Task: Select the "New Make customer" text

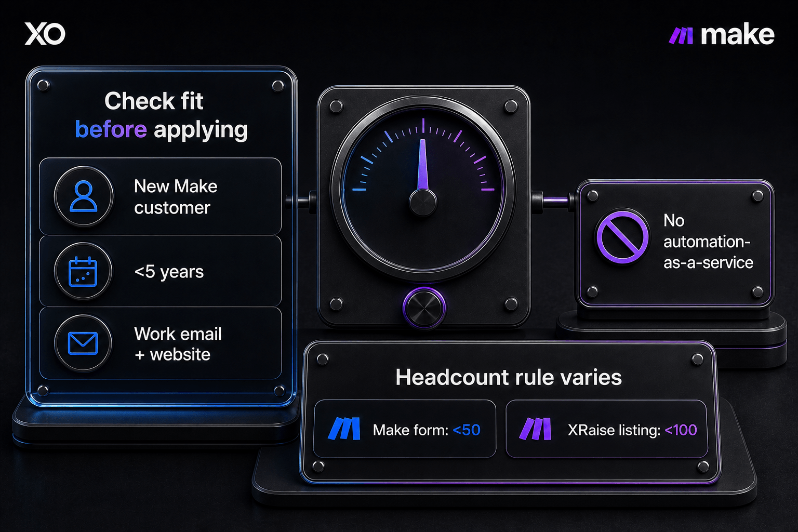Action: tap(176, 197)
